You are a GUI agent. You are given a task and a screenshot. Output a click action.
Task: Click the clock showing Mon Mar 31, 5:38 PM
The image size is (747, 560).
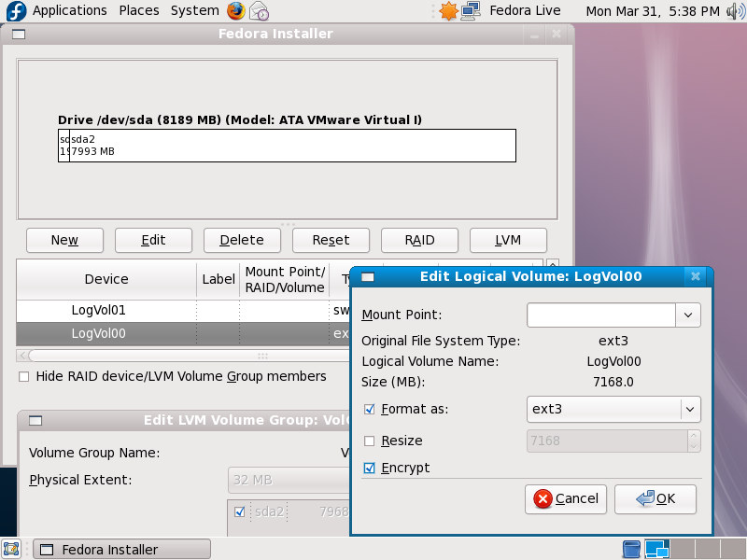653,11
